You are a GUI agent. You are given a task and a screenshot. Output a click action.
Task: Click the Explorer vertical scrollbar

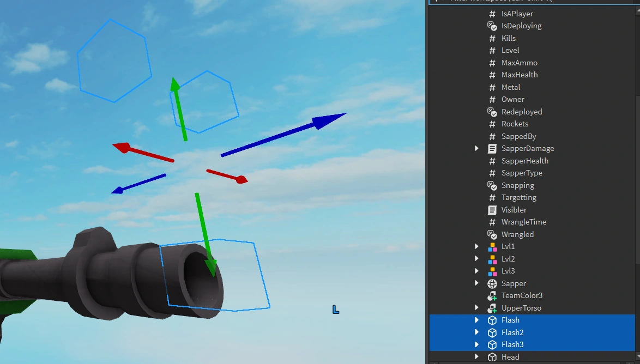point(638,180)
